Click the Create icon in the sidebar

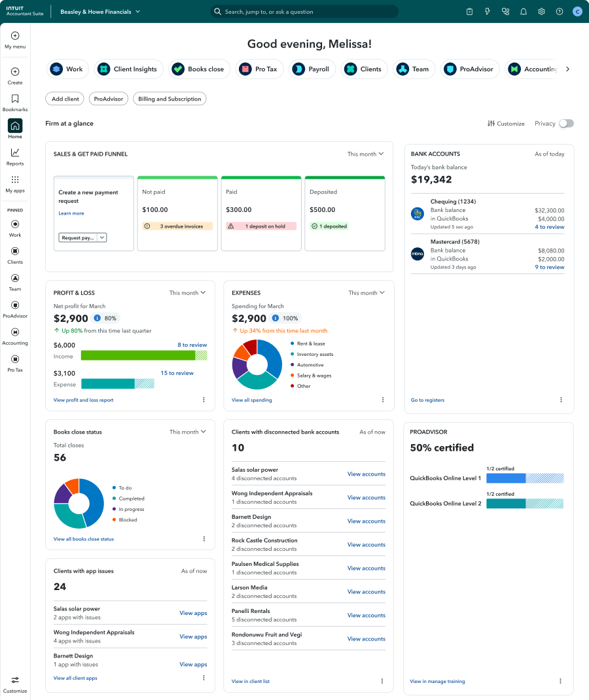click(14, 73)
